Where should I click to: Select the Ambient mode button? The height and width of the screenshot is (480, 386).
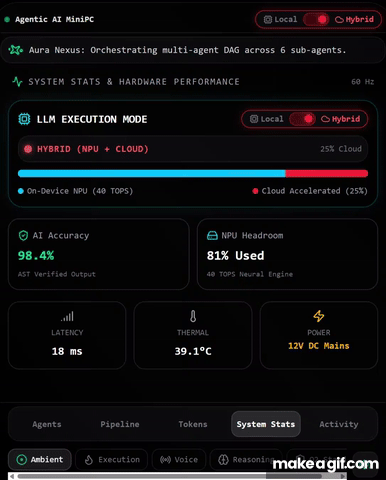point(40,459)
